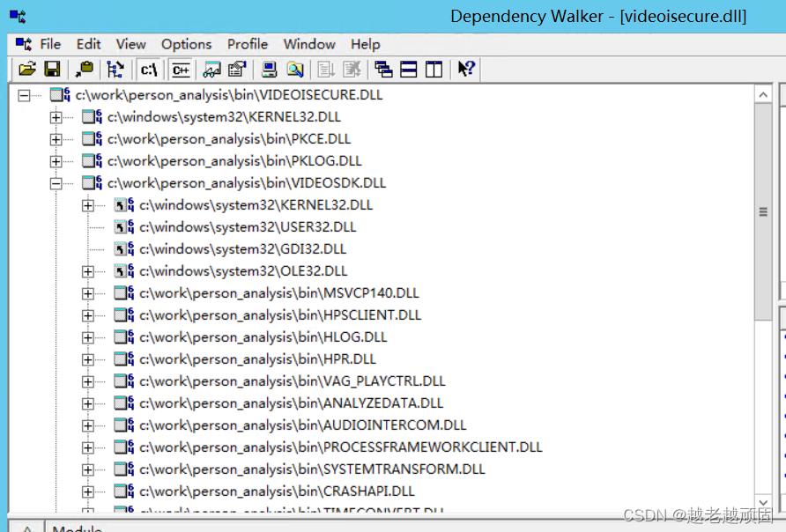Open the module Properties toolbar icon
Image resolution: width=786 pixels, height=532 pixels.
235,69
